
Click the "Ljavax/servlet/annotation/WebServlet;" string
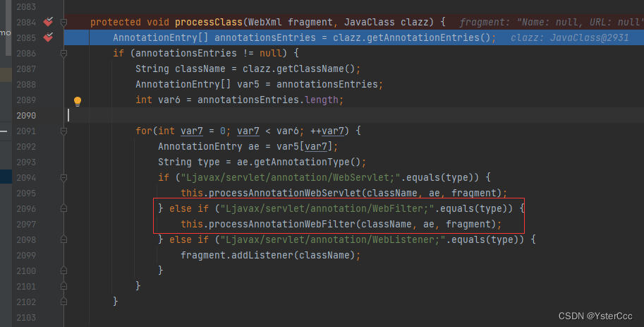[x=290, y=178]
